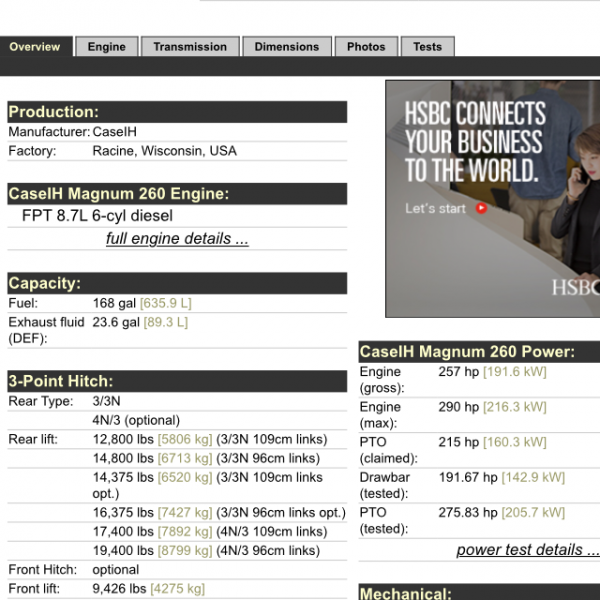Click 'Let's start' in the HSBC ad
Screen dimensions: 600x600
click(435, 209)
